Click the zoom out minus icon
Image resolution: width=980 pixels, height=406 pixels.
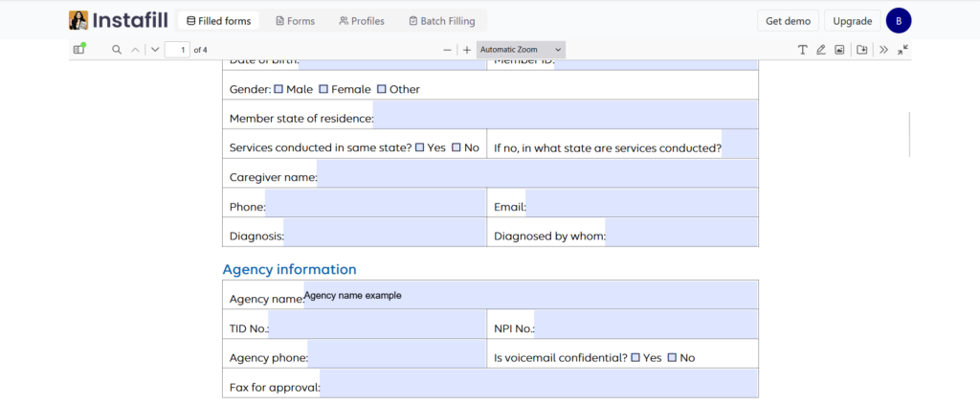pos(447,50)
